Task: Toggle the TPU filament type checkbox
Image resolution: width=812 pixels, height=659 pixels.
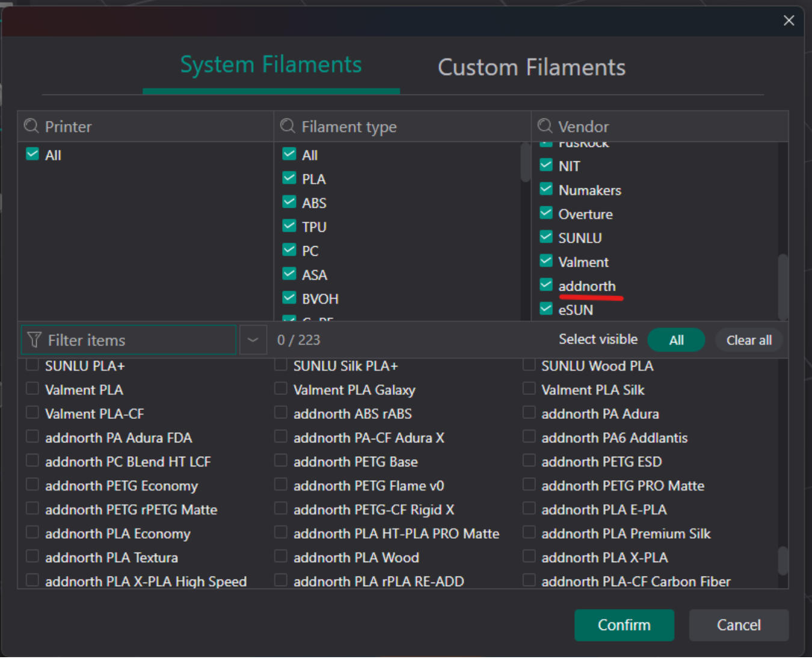Action: click(289, 226)
